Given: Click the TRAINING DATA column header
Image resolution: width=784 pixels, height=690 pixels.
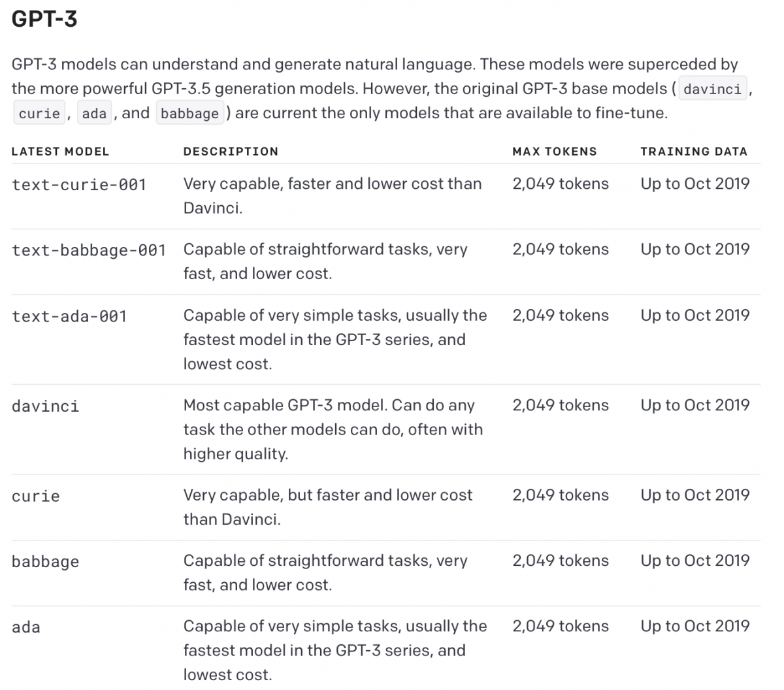Looking at the screenshot, I should (694, 152).
